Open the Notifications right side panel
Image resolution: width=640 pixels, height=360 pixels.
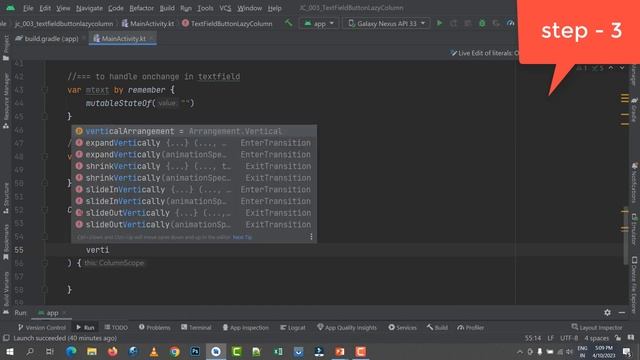[634, 182]
